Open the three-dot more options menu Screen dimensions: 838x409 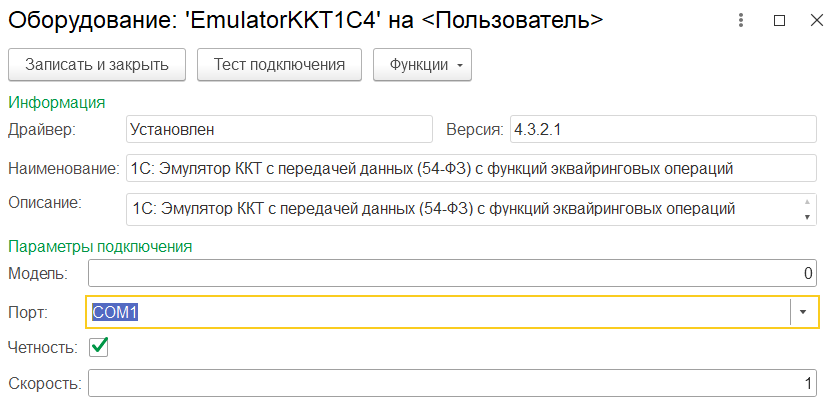[x=741, y=20]
